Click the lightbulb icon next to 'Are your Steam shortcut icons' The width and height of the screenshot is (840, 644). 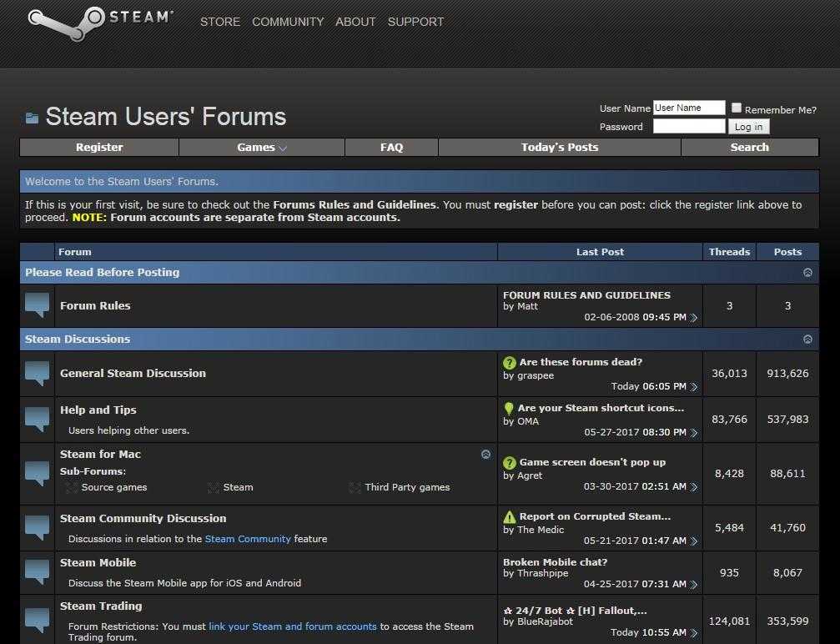[x=509, y=409]
